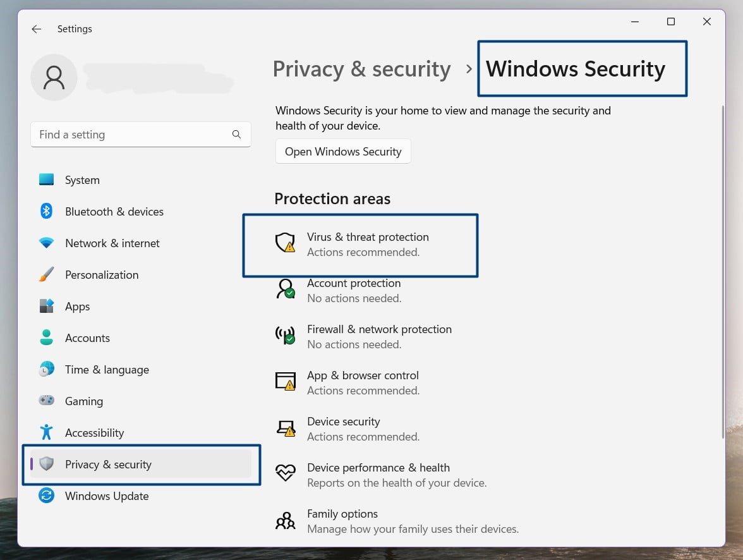
Task: Open the Windows Update section
Action: point(106,496)
